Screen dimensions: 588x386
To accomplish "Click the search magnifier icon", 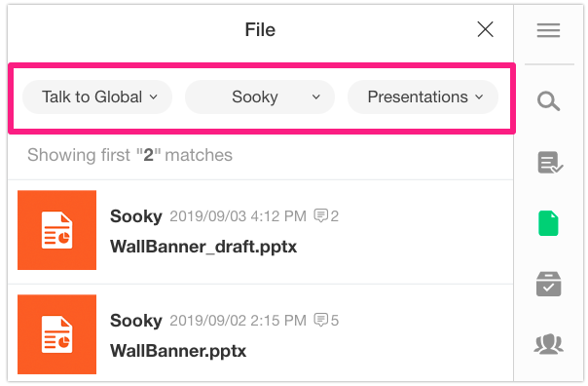I will coord(548,101).
